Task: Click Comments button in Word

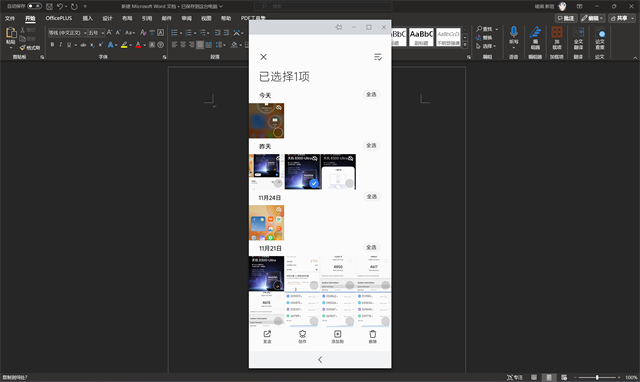Action: [566, 18]
